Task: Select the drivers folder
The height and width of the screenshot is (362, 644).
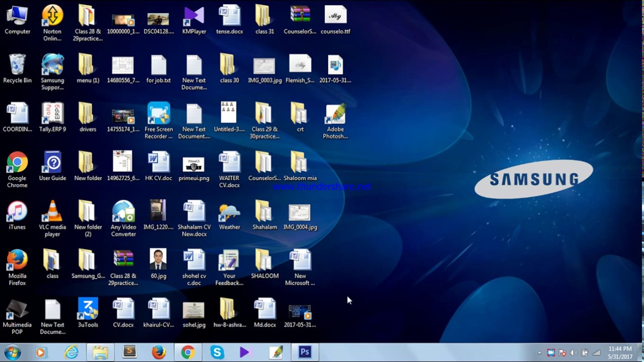Action: tap(88, 118)
